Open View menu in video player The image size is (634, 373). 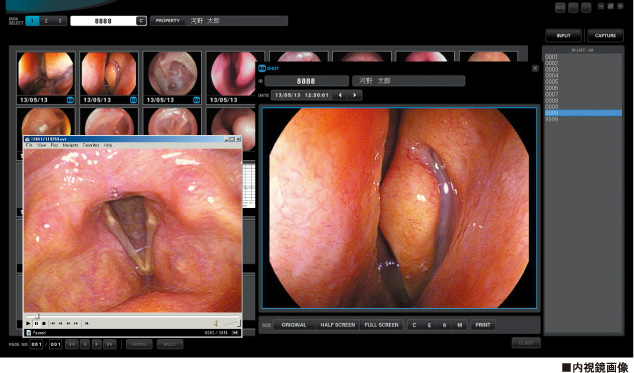pyautogui.click(x=41, y=145)
